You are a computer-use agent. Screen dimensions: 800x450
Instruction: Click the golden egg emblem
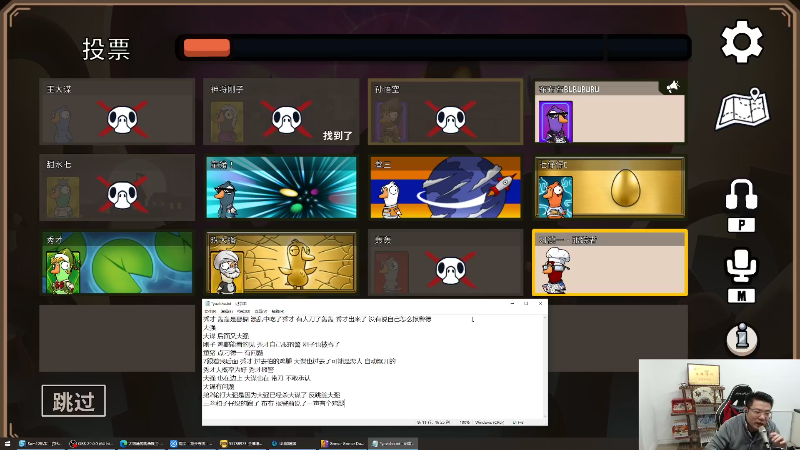point(625,188)
